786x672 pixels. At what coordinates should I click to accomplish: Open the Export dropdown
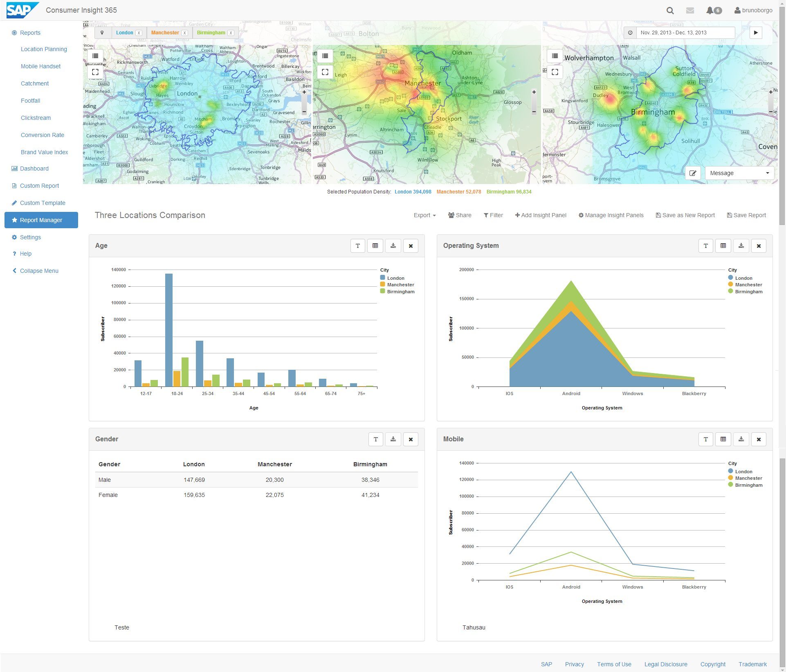(424, 215)
